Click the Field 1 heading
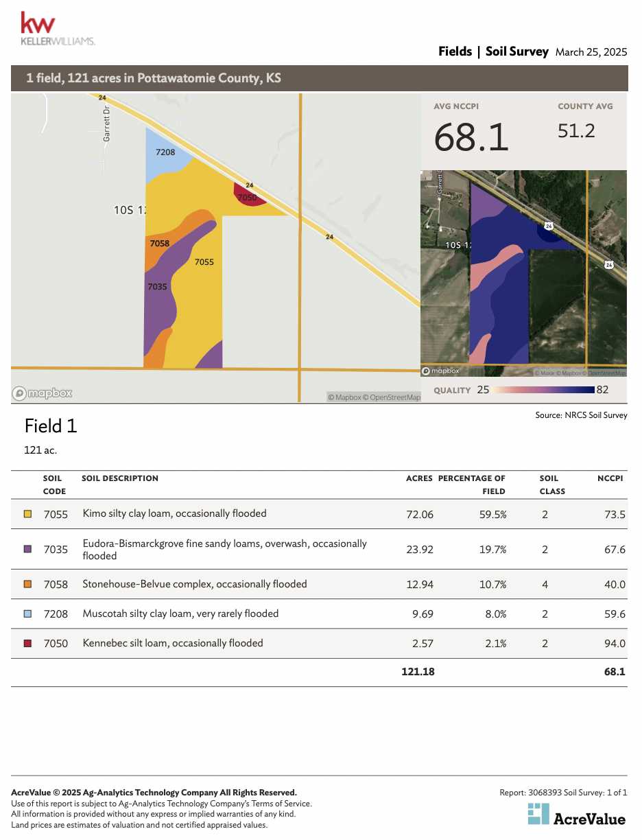The image size is (642, 840). point(51,426)
